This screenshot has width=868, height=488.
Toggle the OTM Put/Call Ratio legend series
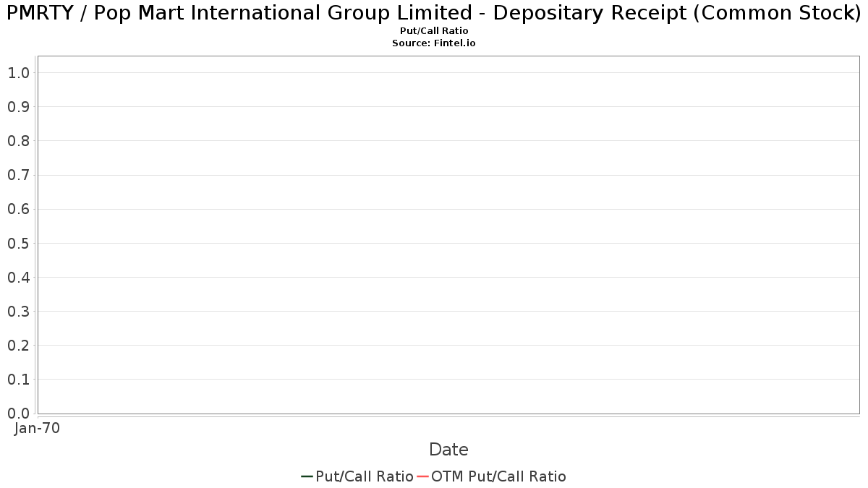pos(498,476)
